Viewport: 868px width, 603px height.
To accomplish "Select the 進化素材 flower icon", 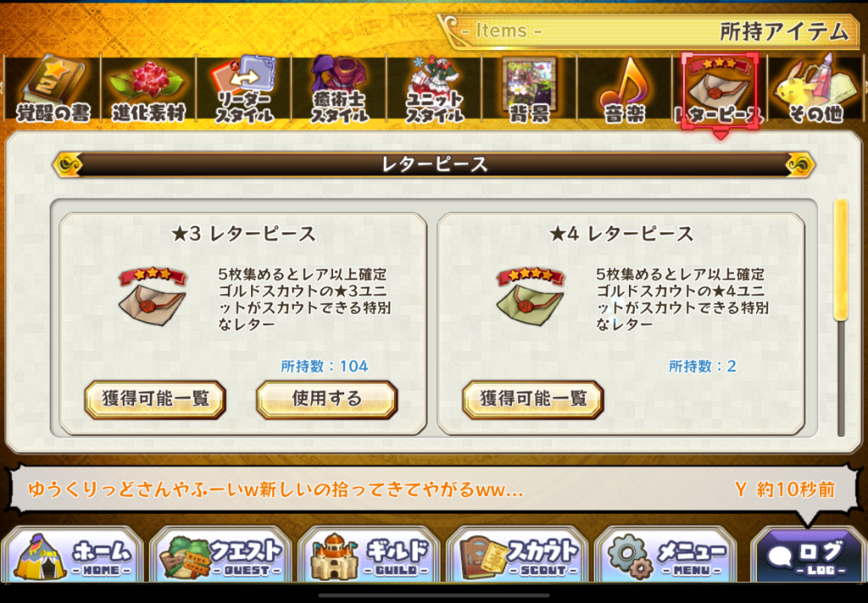I will coord(147,88).
